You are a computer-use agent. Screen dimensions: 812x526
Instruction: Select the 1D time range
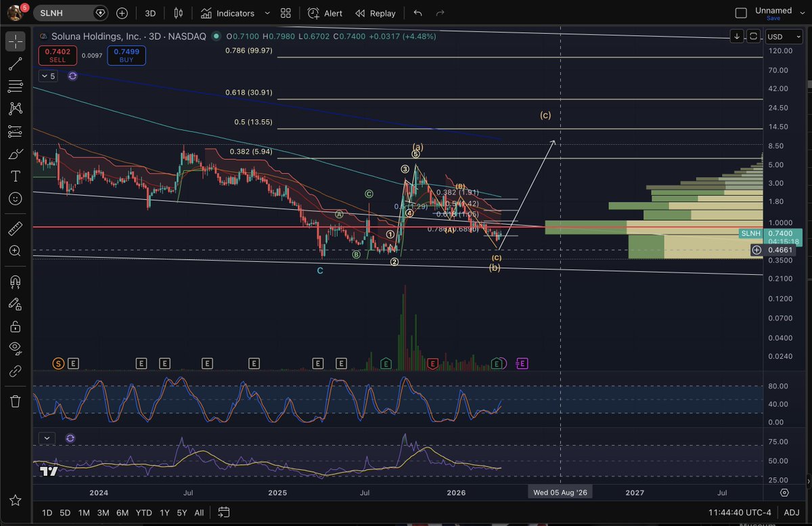click(x=47, y=512)
